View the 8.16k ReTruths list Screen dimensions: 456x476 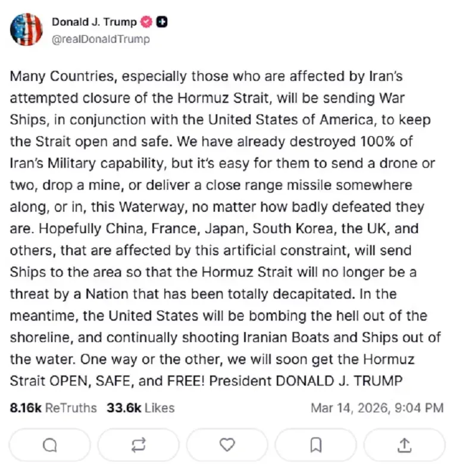pos(54,408)
